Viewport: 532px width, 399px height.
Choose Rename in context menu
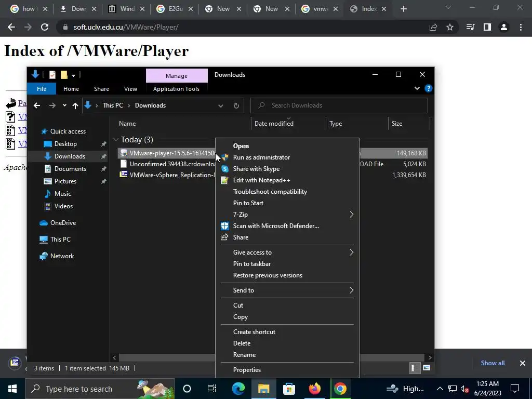(x=244, y=354)
